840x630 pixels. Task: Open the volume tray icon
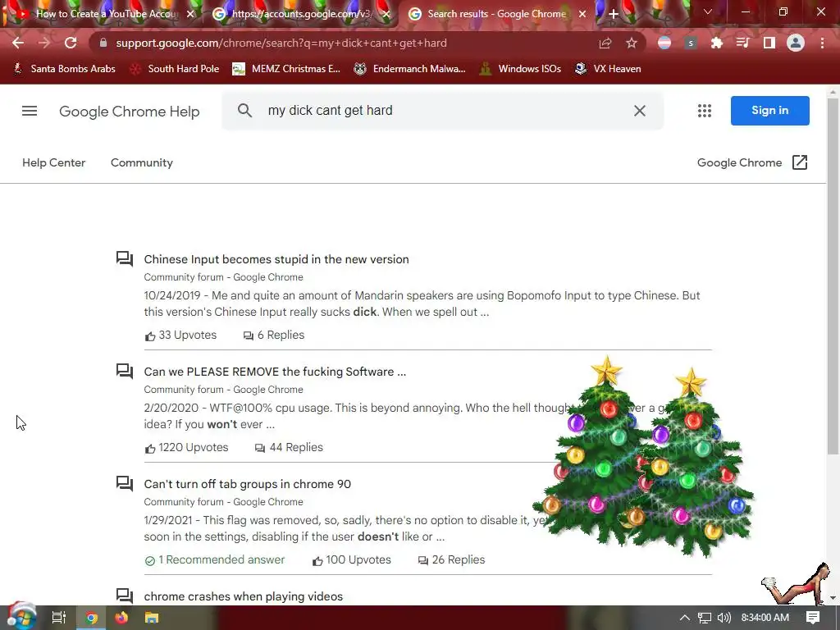(x=724, y=618)
